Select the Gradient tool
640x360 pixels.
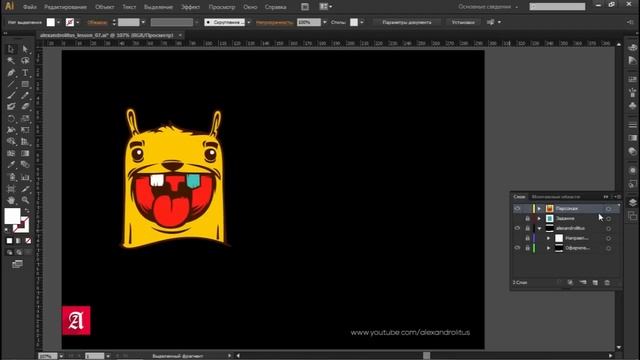(25, 153)
